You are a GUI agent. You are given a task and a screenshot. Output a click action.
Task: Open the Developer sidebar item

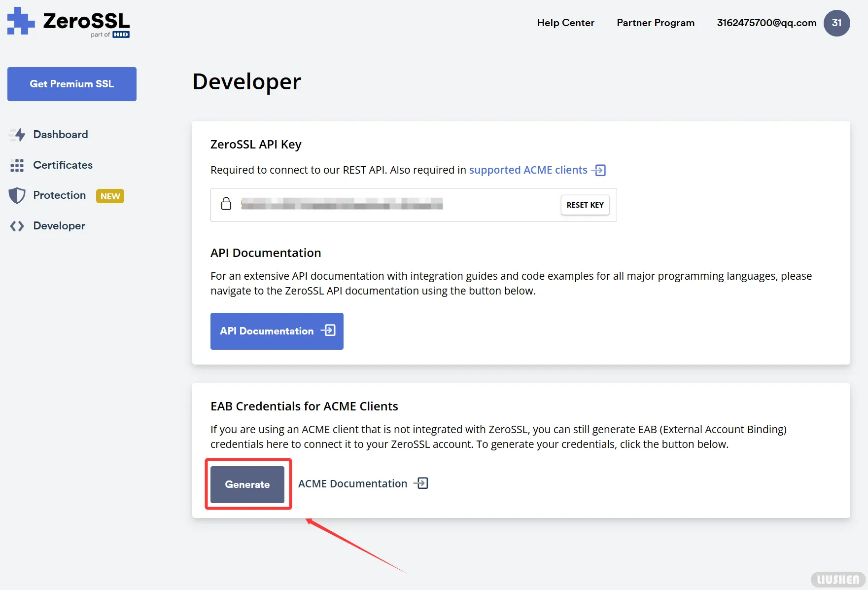point(59,226)
